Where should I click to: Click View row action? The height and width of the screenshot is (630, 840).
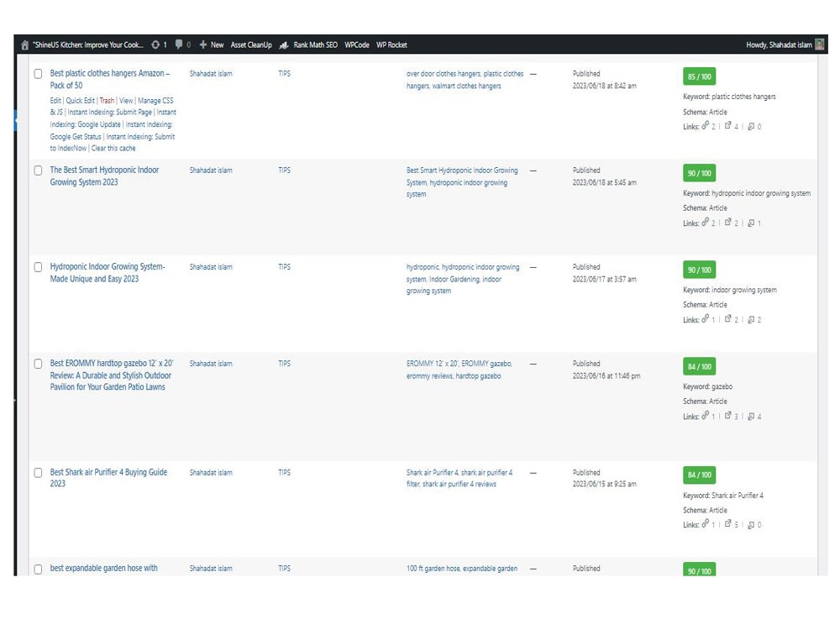126,101
